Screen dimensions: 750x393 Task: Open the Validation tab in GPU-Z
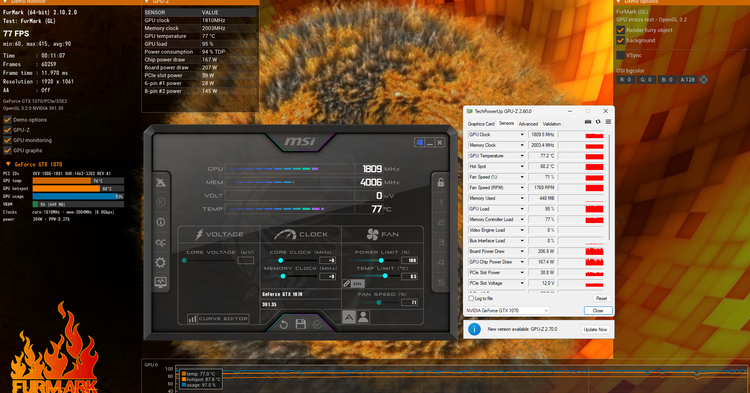coord(551,124)
